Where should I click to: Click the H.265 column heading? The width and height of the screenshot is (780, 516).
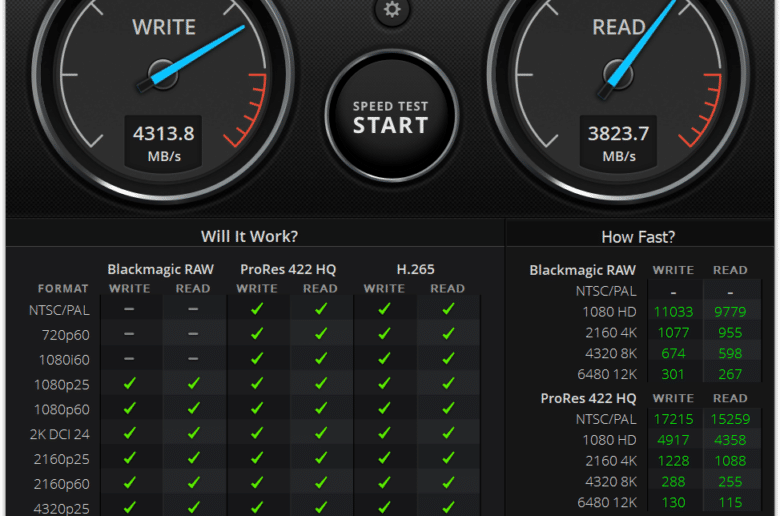pyautogui.click(x=415, y=269)
